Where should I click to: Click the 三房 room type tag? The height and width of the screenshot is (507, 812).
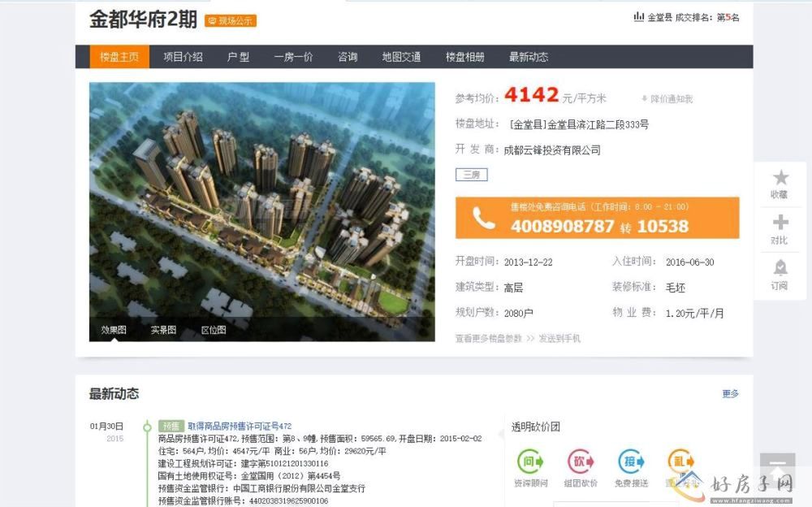point(471,175)
